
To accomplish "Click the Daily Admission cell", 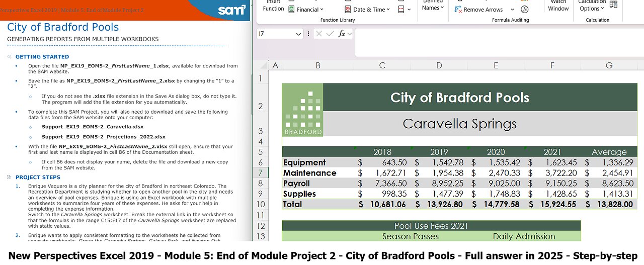I will pyautogui.click(x=524, y=236).
